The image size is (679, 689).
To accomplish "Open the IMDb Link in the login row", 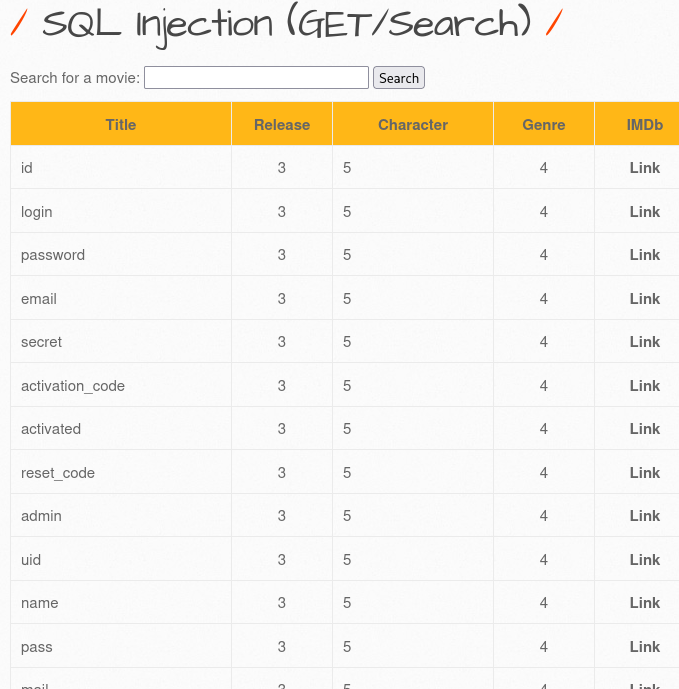I will click(x=644, y=212).
